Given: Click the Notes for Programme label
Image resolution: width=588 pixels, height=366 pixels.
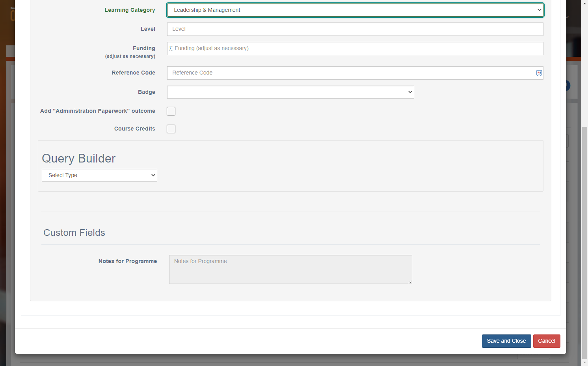Looking at the screenshot, I should [128, 261].
